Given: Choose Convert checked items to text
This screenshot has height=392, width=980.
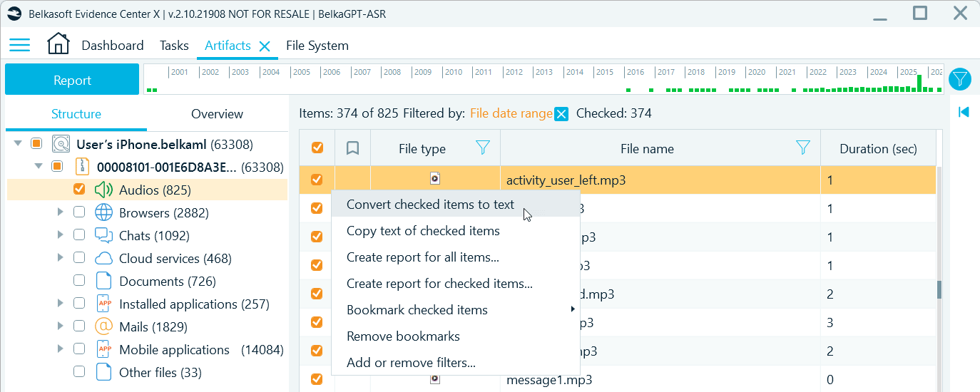Looking at the screenshot, I should (x=430, y=205).
